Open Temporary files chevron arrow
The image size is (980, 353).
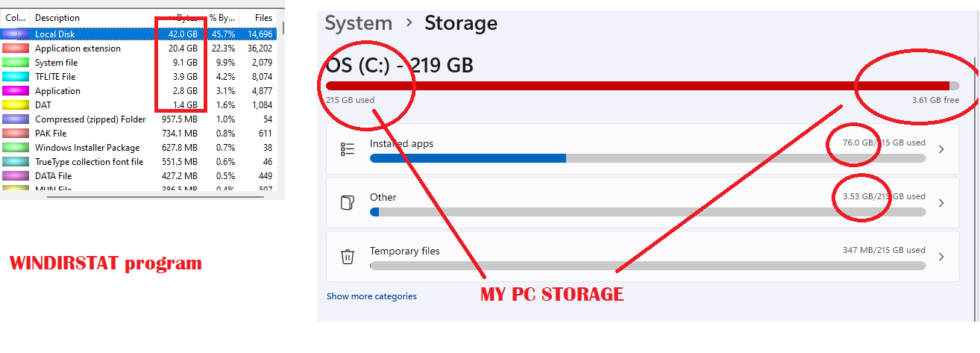[941, 257]
